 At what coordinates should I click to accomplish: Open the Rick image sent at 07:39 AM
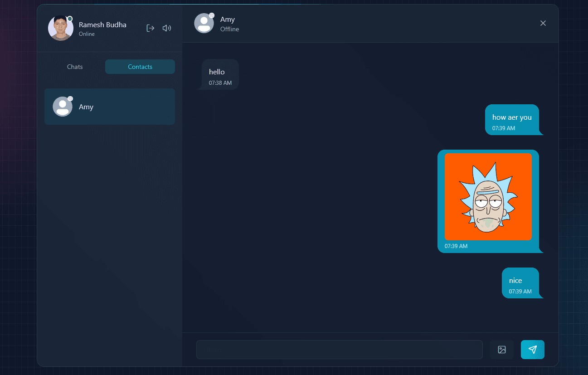(488, 196)
